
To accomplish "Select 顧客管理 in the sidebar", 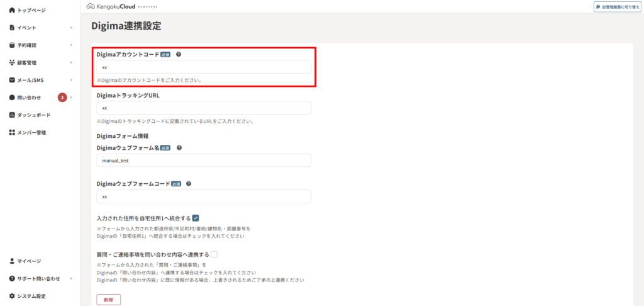I will [26, 62].
